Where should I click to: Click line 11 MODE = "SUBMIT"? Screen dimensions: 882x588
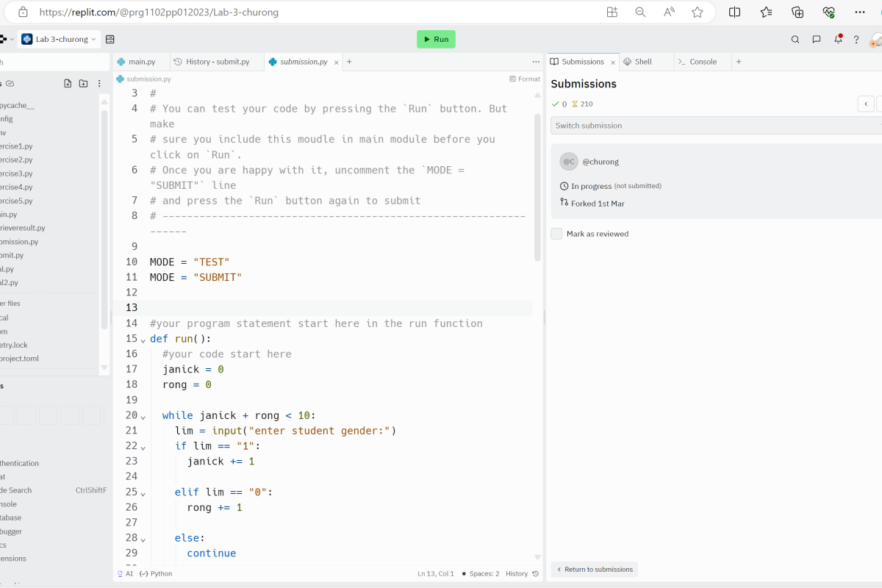click(x=196, y=277)
